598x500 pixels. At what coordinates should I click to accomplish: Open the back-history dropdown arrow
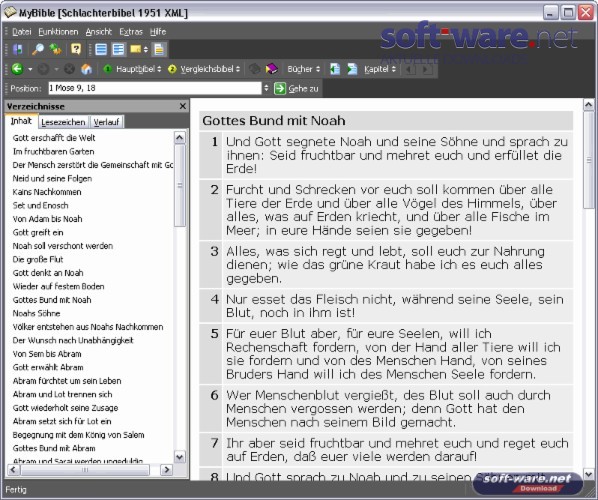[30, 69]
